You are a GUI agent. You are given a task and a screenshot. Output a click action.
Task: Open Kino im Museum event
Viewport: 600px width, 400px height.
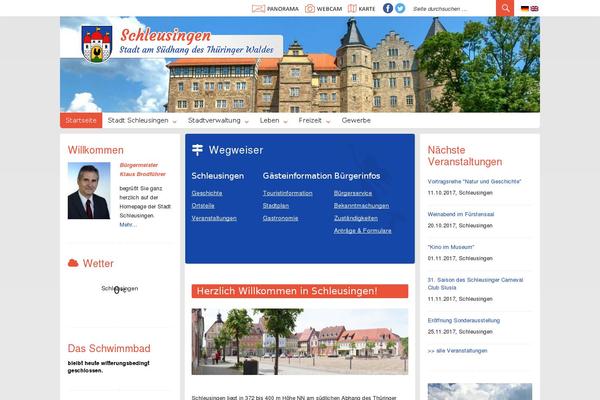pyautogui.click(x=451, y=247)
